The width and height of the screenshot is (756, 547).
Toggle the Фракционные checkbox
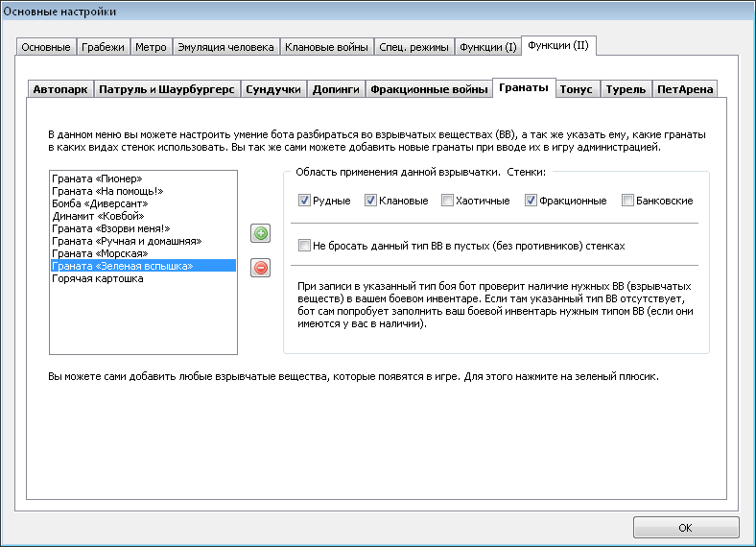(531, 201)
